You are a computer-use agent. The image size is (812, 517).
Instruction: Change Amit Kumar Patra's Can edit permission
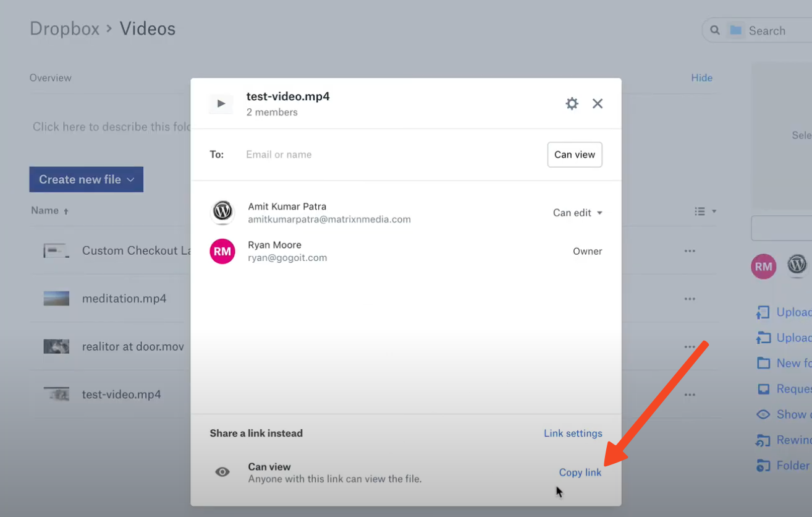(578, 213)
